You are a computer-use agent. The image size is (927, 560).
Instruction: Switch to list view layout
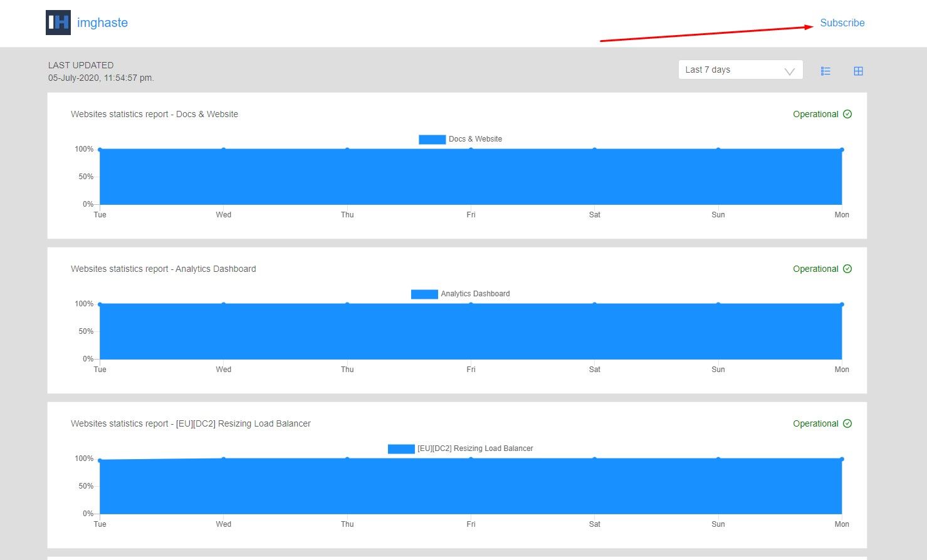click(x=825, y=71)
